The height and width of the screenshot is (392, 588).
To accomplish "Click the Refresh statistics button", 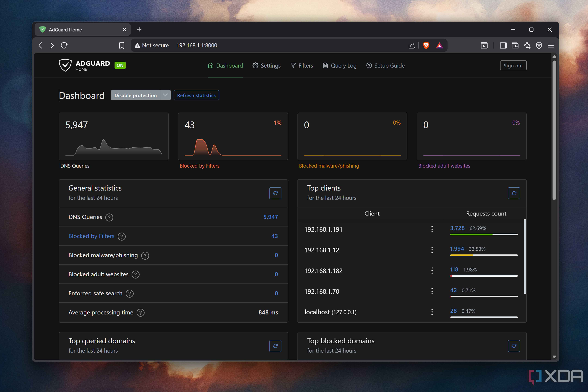I will 196,95.
